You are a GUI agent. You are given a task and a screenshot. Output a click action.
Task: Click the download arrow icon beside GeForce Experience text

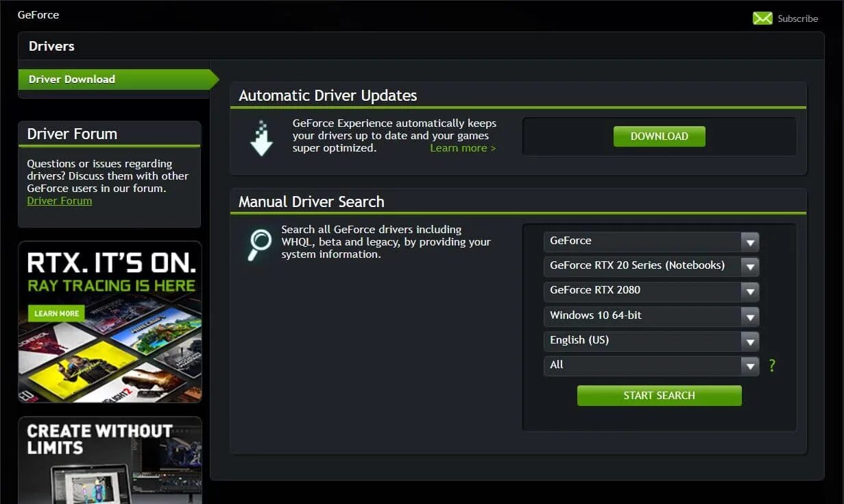tap(261, 136)
